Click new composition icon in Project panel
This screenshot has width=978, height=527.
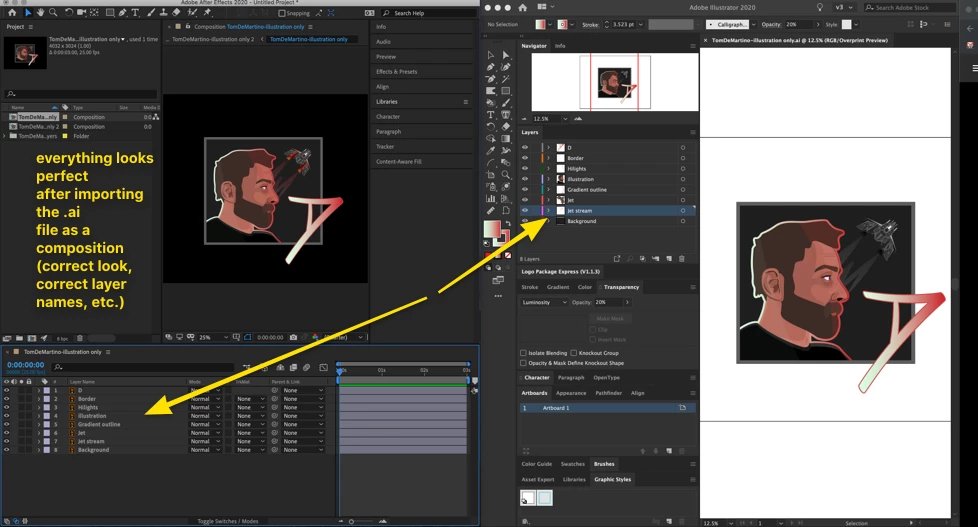32,338
